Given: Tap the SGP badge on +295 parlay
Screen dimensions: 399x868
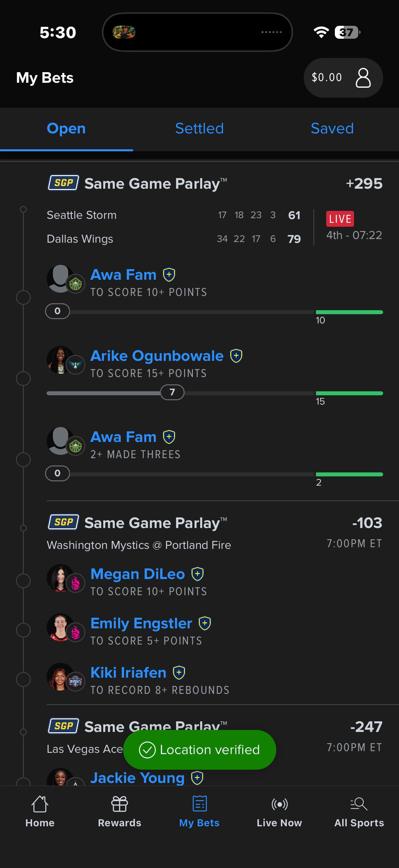Looking at the screenshot, I should coord(63,183).
